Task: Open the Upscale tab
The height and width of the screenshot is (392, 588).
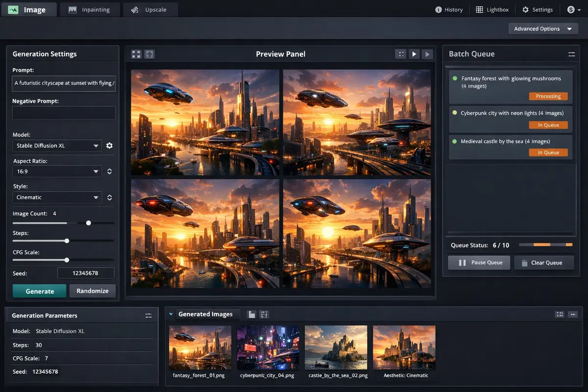Action: coord(150,10)
